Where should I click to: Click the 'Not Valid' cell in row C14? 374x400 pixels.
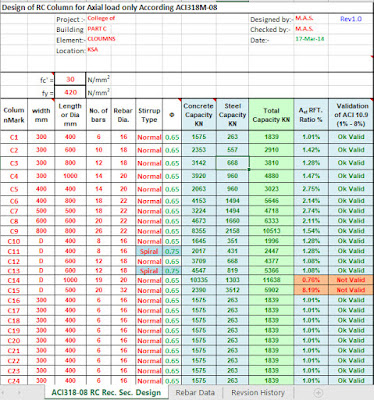(351, 280)
